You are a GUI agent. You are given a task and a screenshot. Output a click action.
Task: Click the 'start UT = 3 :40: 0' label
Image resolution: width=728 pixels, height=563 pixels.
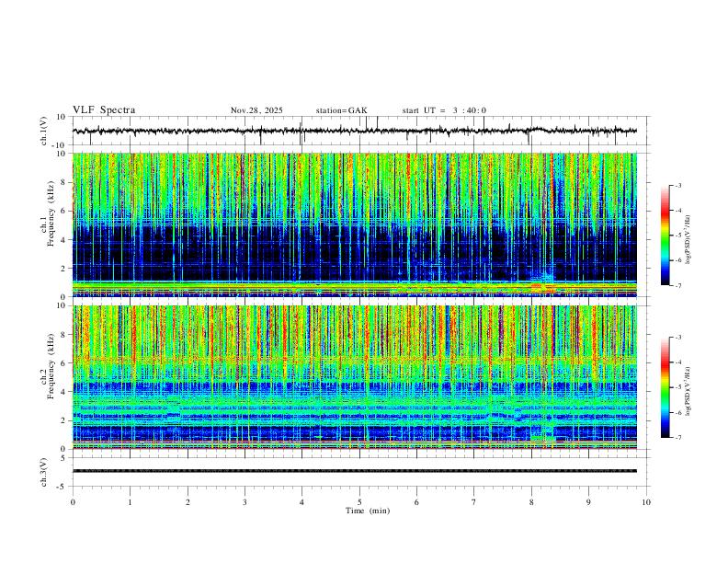[444, 110]
